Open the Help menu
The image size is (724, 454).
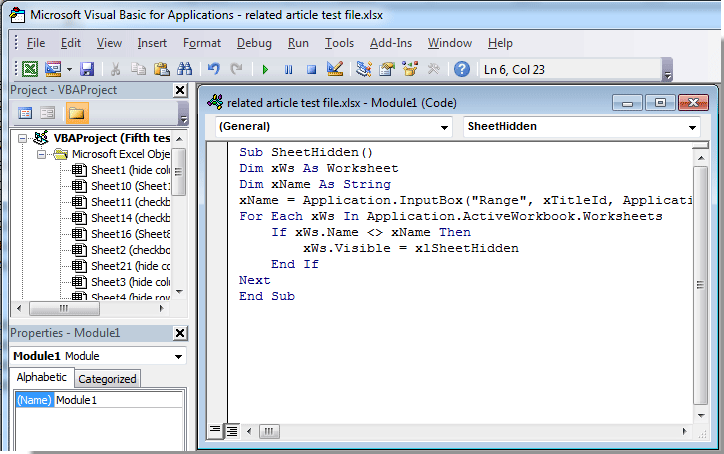(x=500, y=43)
